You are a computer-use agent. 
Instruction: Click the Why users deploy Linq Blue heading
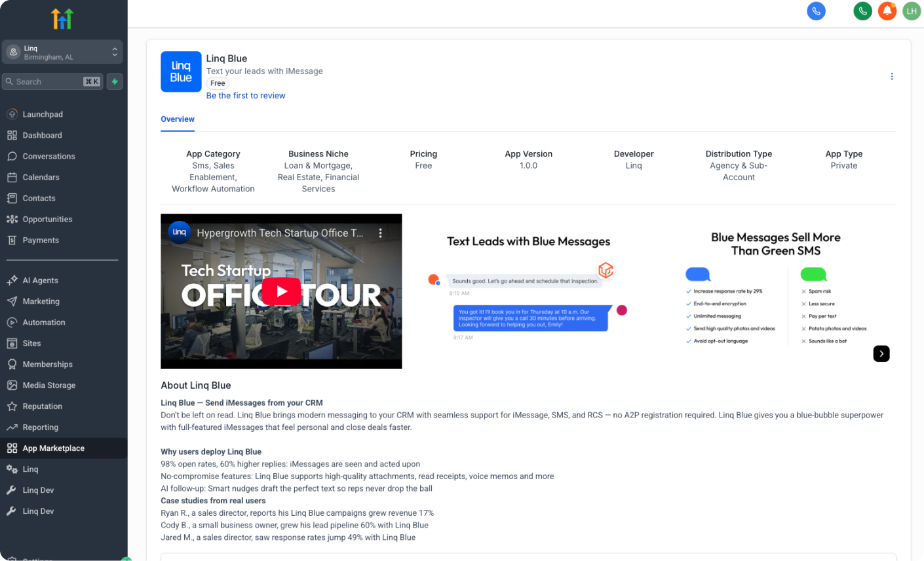(211, 452)
